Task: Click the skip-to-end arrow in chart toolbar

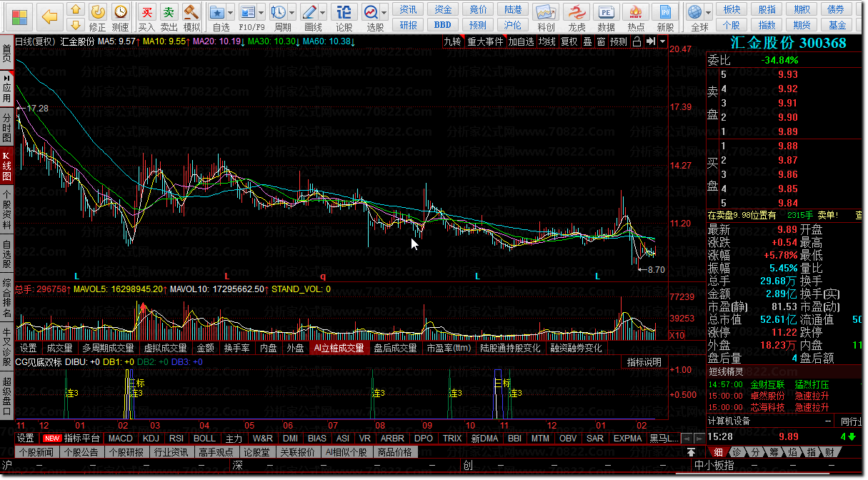Action: [651, 41]
